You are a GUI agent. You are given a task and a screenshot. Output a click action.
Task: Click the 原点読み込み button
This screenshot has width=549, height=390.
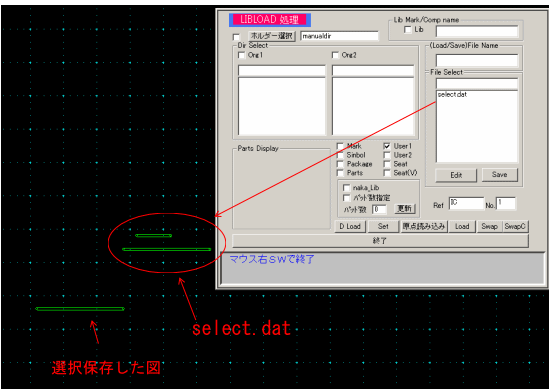tap(424, 227)
